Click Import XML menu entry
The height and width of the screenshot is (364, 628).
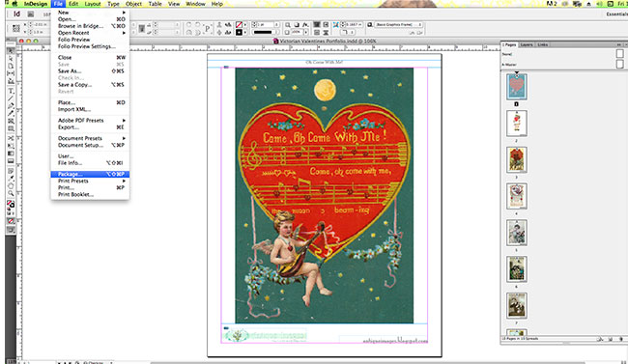pyautogui.click(x=90, y=109)
